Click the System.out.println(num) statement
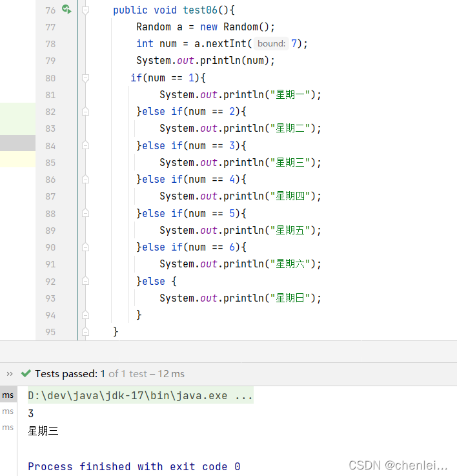The image size is (457, 476). [x=206, y=61]
